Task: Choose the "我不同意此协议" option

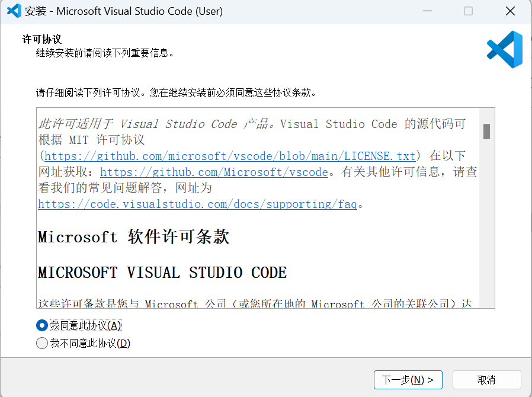Action: (x=41, y=343)
